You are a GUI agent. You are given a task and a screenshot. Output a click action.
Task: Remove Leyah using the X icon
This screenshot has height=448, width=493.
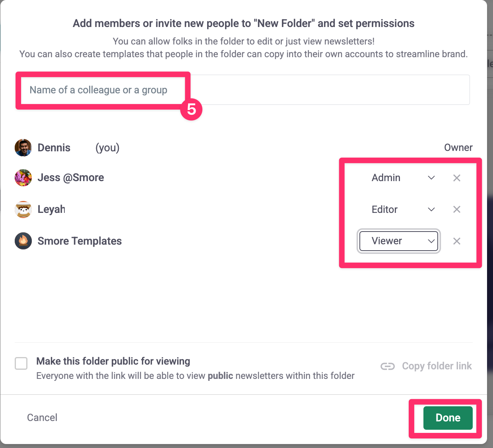coord(457,209)
